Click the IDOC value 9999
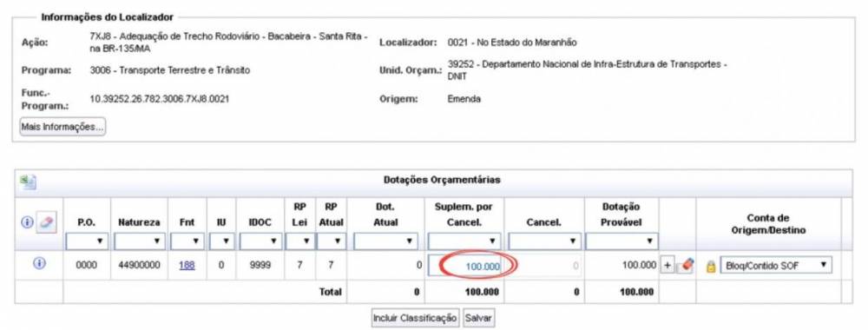Screen dimensions: 868x330 [260, 265]
